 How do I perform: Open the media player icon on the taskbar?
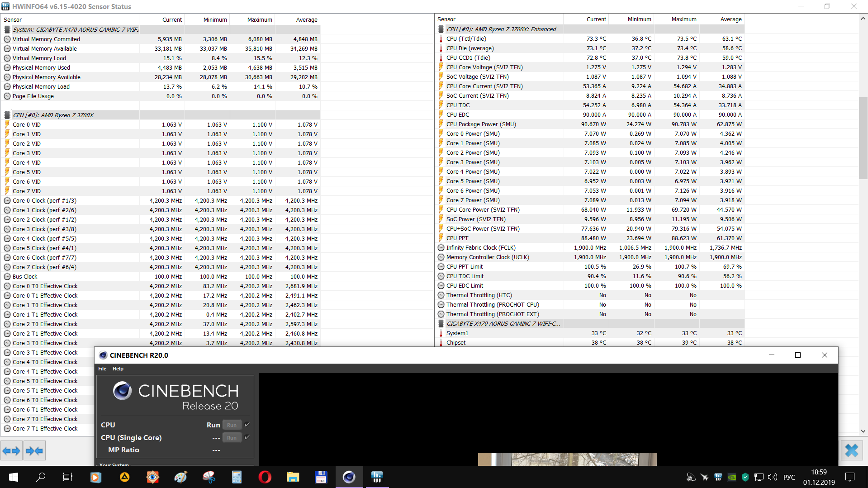tap(96, 477)
